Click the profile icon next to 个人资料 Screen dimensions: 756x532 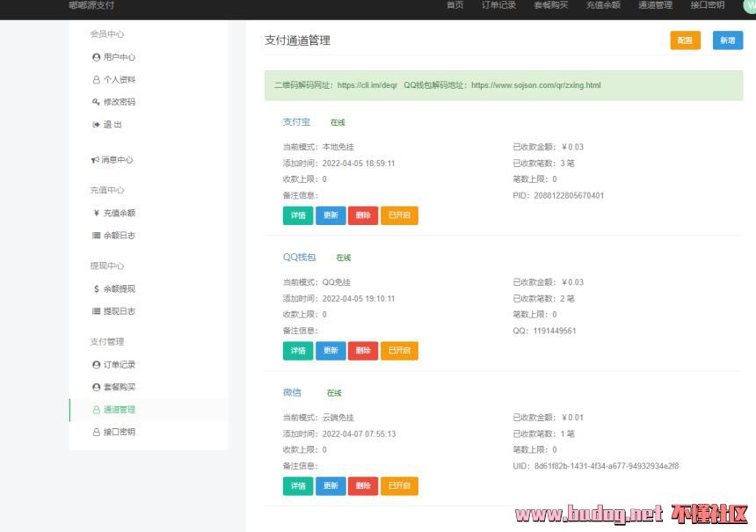pyautogui.click(x=96, y=80)
